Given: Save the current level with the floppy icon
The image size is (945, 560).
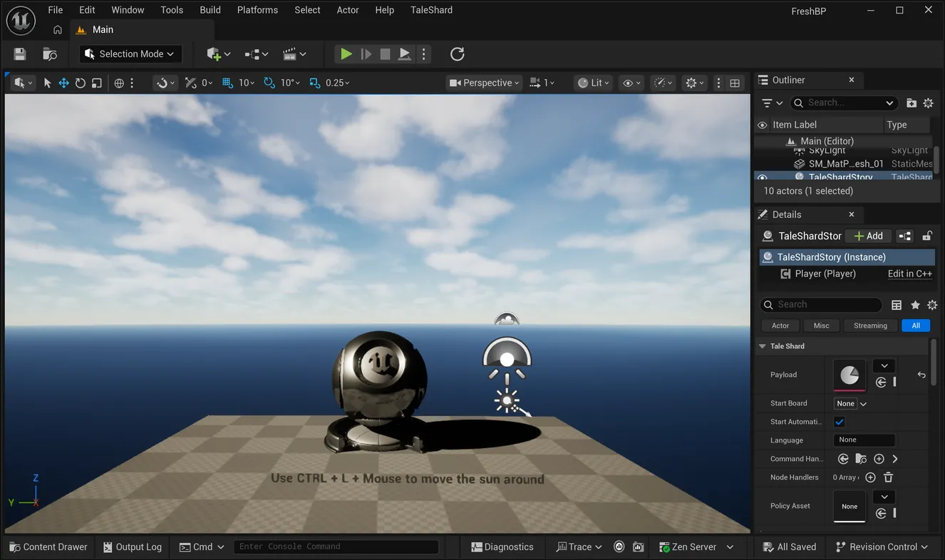Looking at the screenshot, I should point(20,54).
